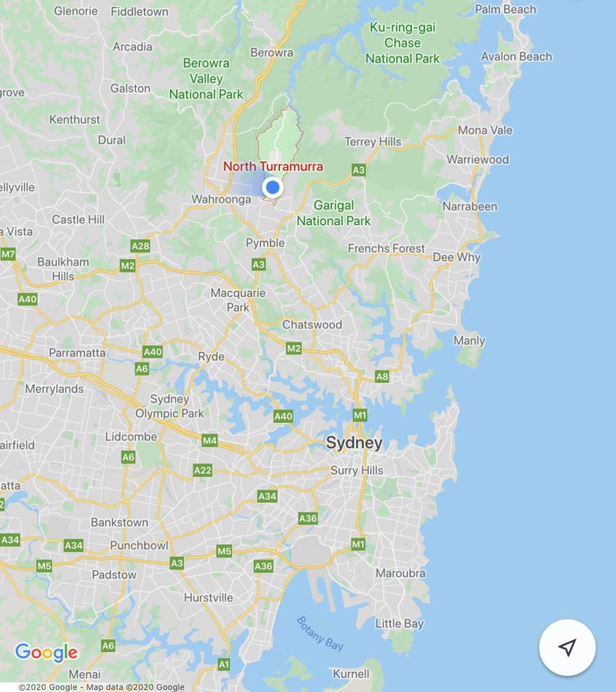Tap the Garigal National Park label
616x692 pixels.
coord(333,212)
